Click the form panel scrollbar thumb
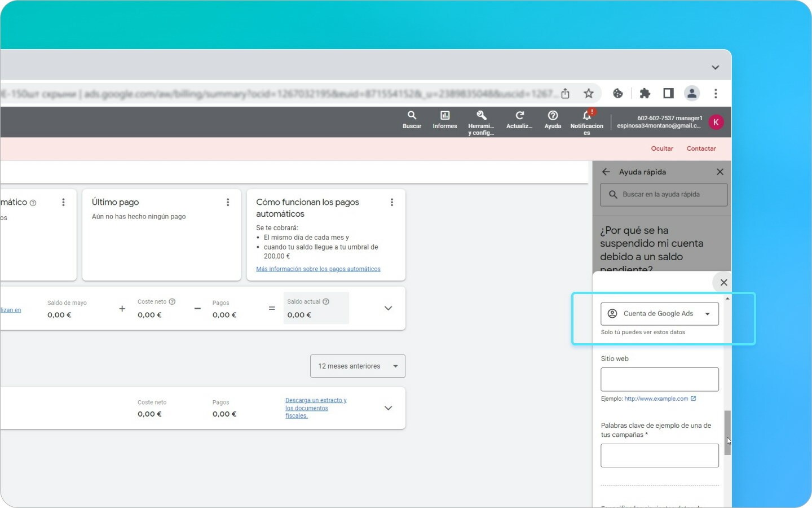Image resolution: width=812 pixels, height=508 pixels. (x=727, y=432)
